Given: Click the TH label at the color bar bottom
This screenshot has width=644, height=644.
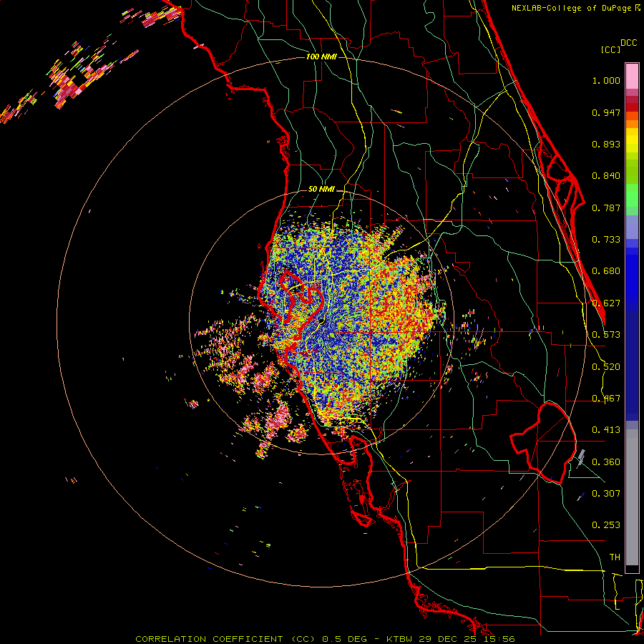Looking at the screenshot, I should coord(615,557).
